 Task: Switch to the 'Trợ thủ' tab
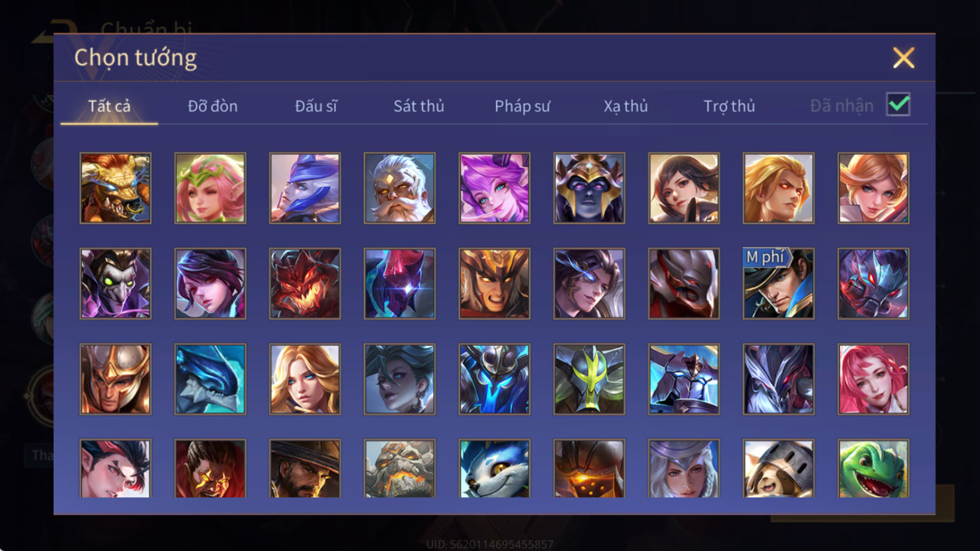coord(729,106)
